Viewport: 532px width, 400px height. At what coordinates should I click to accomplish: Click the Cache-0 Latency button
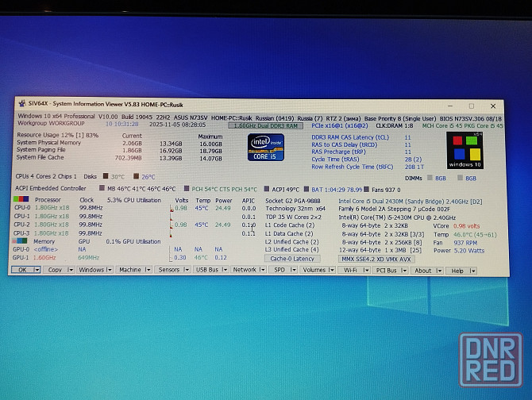292,259
